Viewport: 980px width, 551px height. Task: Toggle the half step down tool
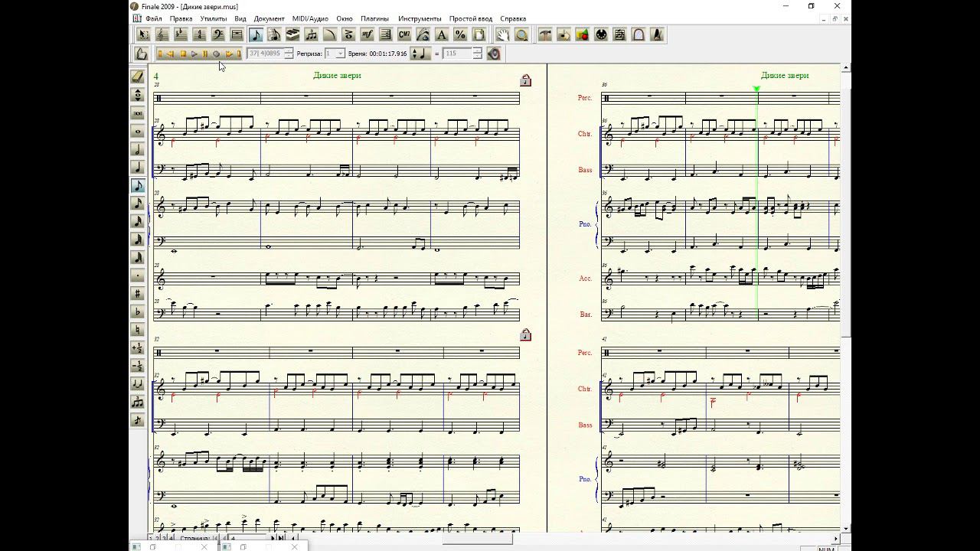tap(138, 366)
